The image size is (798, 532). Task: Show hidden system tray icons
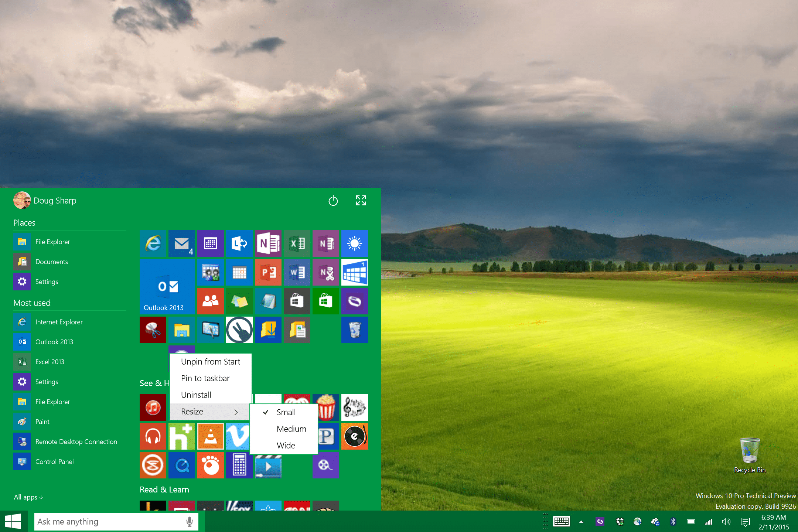581,522
